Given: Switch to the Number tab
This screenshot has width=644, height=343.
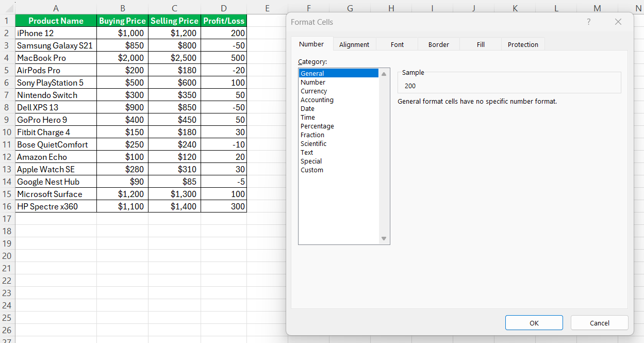Looking at the screenshot, I should coord(311,44).
